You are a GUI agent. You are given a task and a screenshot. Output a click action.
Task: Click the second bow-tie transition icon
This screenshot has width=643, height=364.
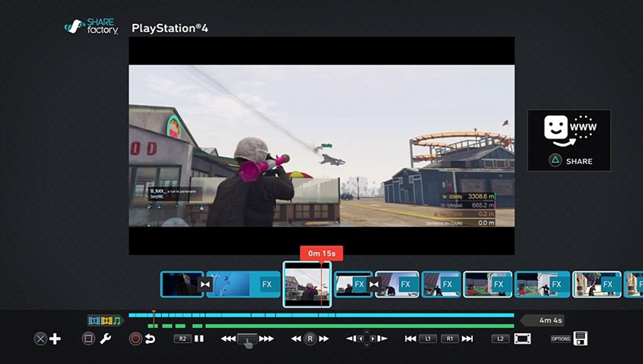click(x=374, y=284)
